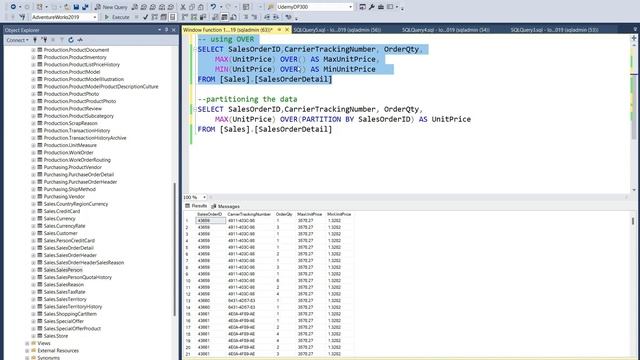Close the Window Function query tab

tap(287, 30)
